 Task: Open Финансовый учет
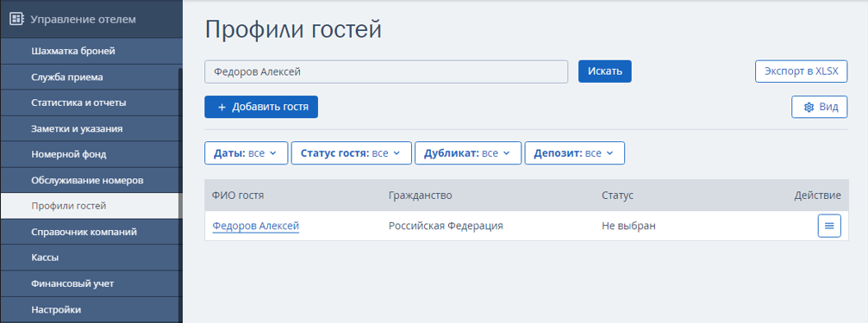(91, 283)
